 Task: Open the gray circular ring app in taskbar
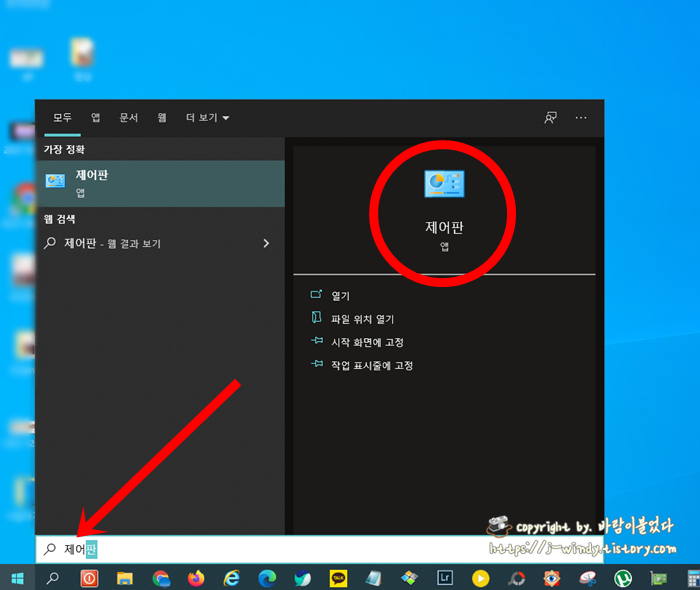coord(517,579)
